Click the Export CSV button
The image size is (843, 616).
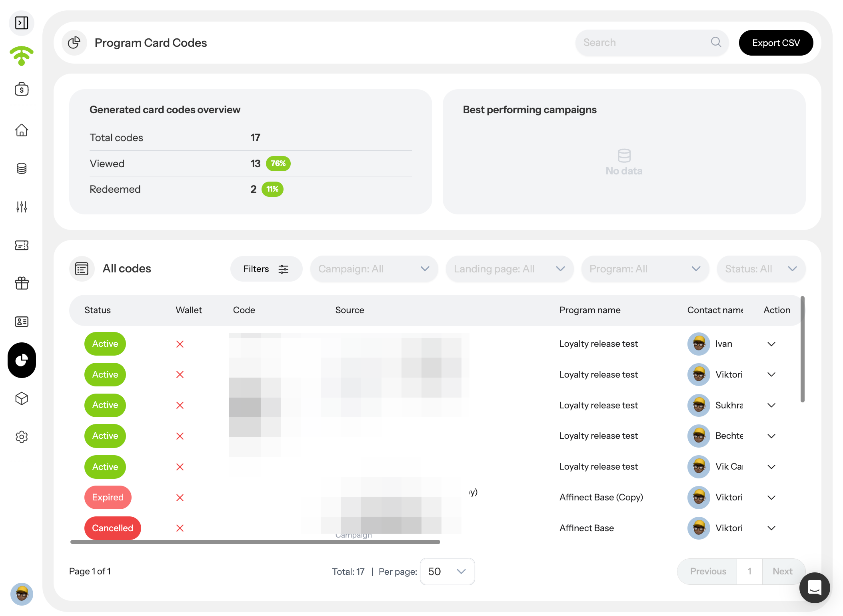pos(776,43)
